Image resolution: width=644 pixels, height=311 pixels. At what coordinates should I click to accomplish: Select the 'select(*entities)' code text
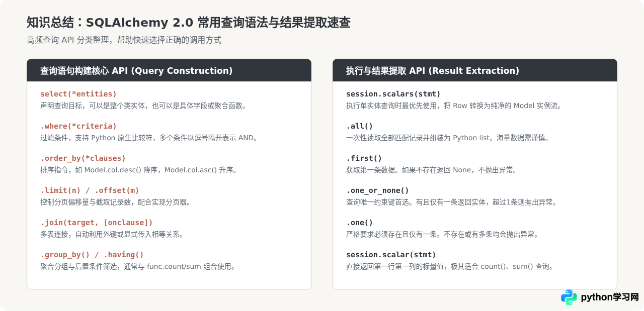pos(78,94)
